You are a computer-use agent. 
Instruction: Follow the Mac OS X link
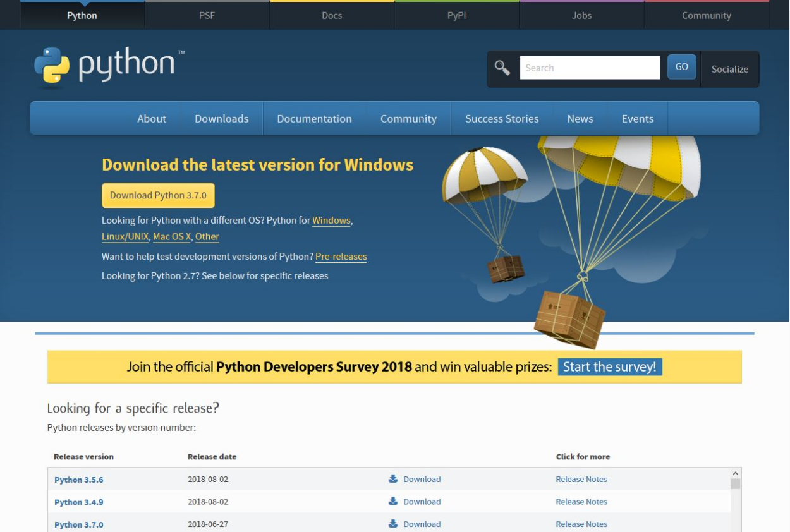click(172, 236)
